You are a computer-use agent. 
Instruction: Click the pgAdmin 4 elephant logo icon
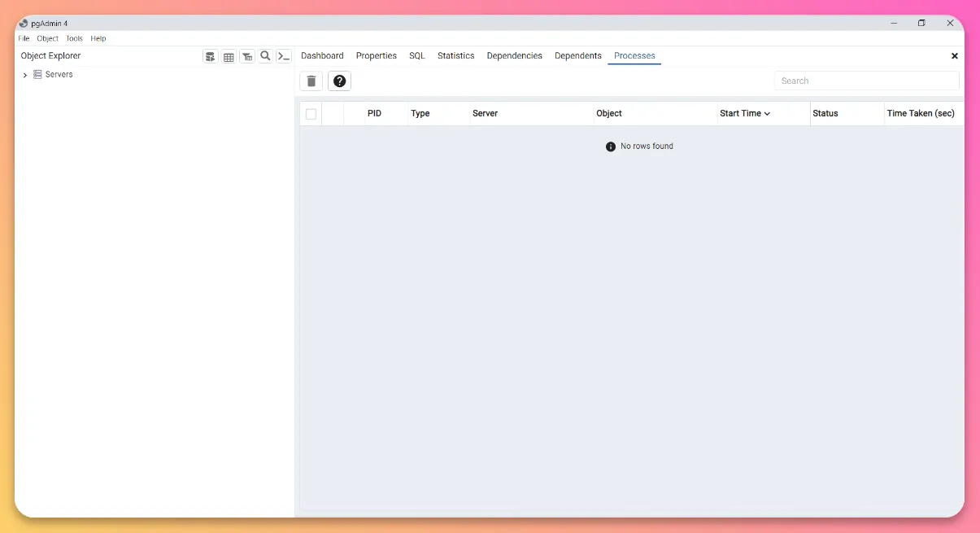tap(24, 24)
